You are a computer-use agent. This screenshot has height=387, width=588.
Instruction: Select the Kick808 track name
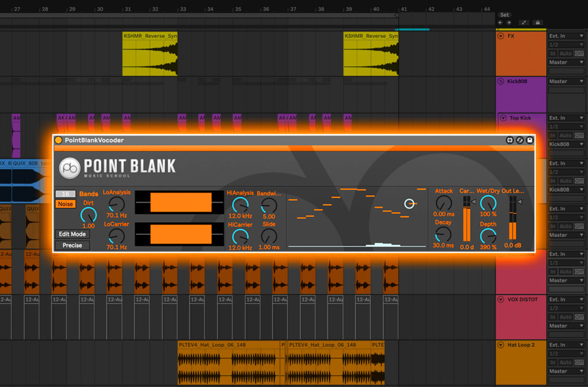tap(517, 82)
